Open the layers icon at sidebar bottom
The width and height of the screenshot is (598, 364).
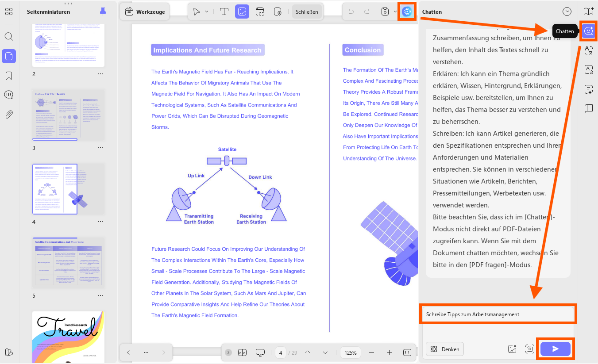[9, 352]
